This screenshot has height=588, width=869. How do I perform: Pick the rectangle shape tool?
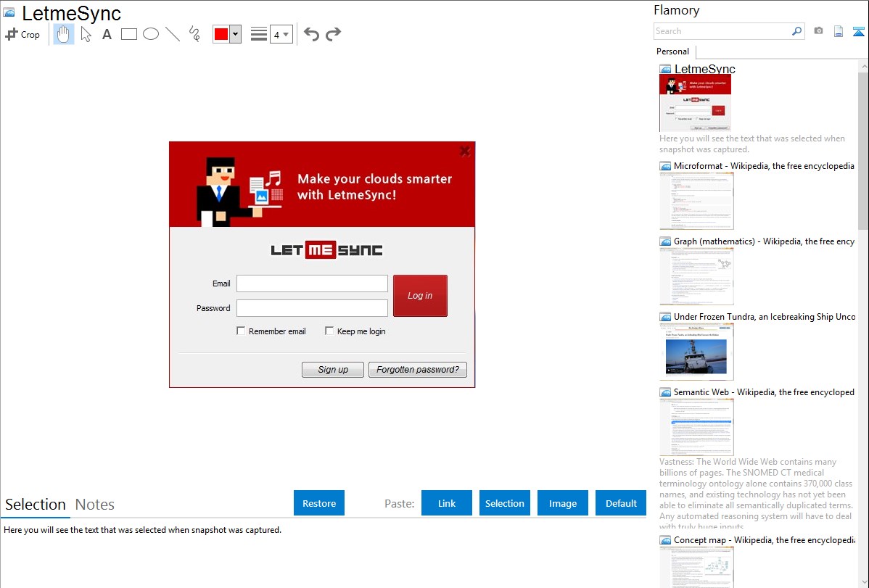coord(128,34)
